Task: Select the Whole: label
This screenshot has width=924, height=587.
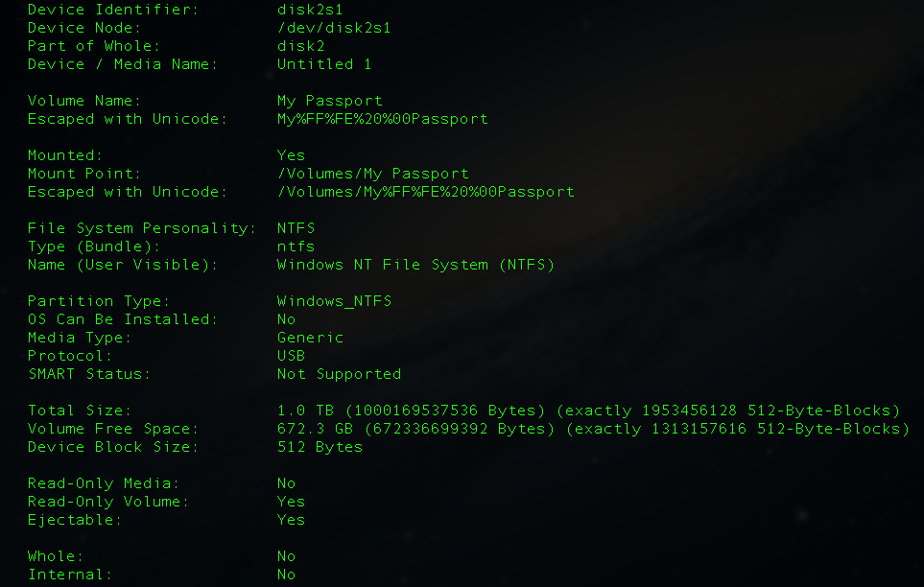Action: click(x=56, y=556)
